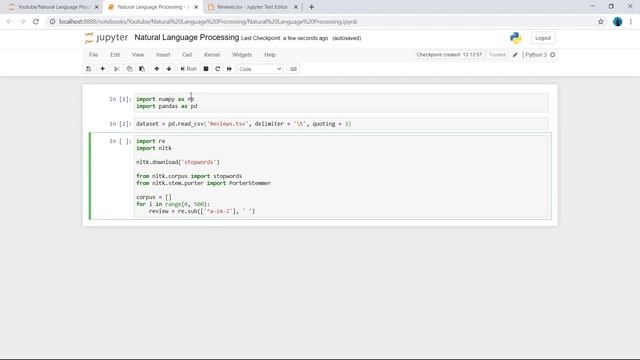The image size is (640, 360).
Task: Close the Natural Language Processing browser tab
Action: [x=196, y=7]
